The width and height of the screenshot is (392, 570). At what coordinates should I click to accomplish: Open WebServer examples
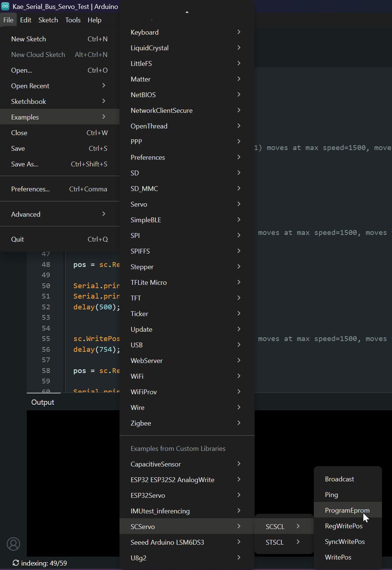tap(187, 361)
